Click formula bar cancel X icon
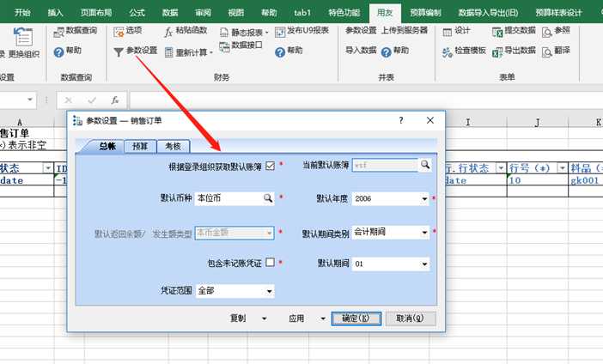The width and height of the screenshot is (603, 364). coord(69,100)
